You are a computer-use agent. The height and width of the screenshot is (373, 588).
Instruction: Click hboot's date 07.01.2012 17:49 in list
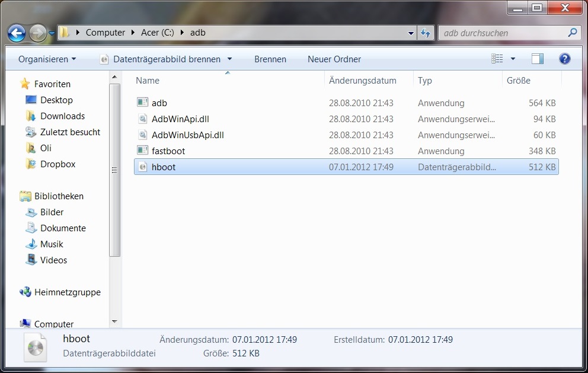click(361, 167)
